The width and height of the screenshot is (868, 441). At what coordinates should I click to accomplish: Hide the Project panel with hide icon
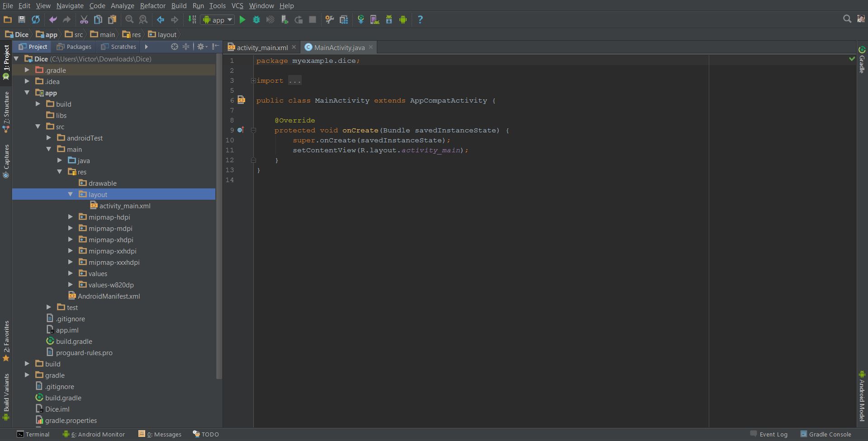point(216,47)
